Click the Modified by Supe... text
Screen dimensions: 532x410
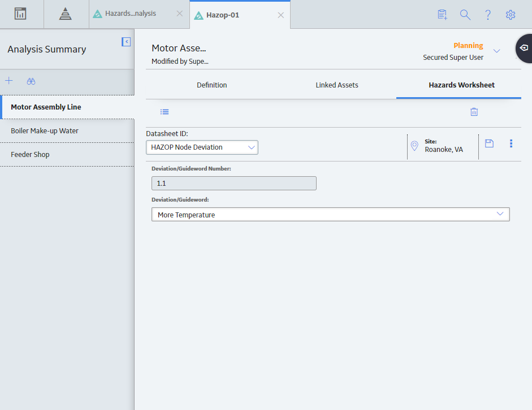click(x=180, y=62)
